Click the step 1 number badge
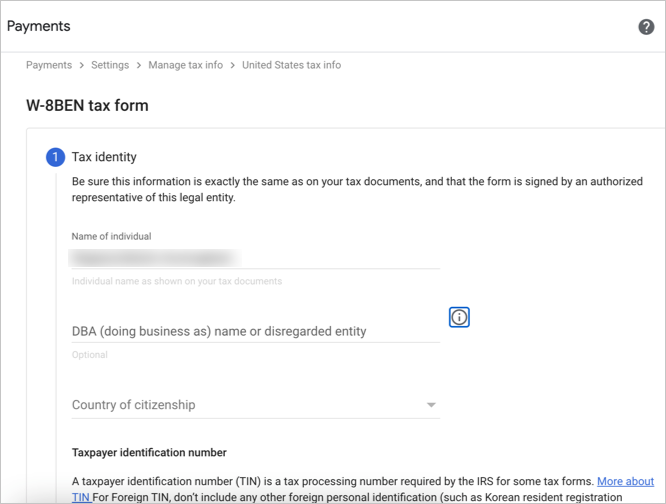Image resolution: width=666 pixels, height=504 pixels. coord(54,157)
